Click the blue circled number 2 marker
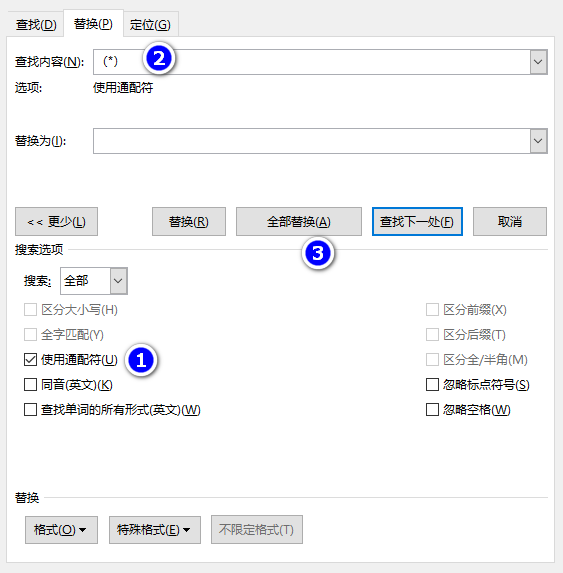The image size is (563, 573). point(159,58)
